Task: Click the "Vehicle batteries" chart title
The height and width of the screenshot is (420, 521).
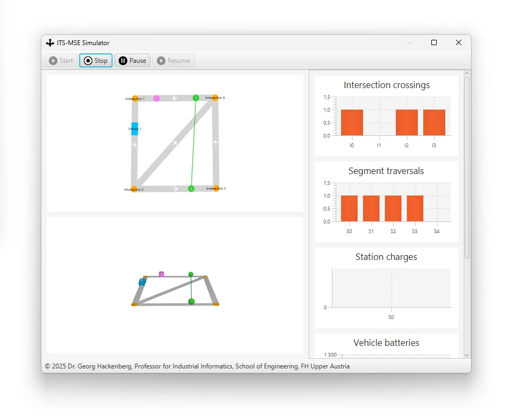Action: coord(386,343)
